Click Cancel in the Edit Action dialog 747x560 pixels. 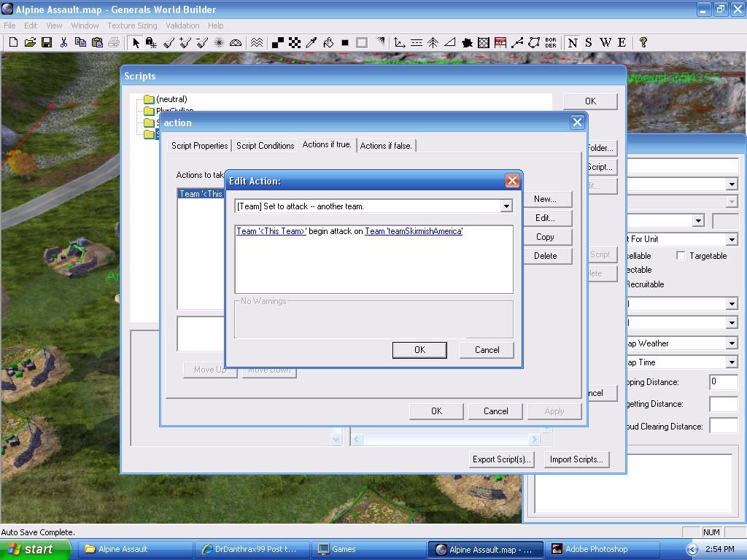pyautogui.click(x=487, y=350)
